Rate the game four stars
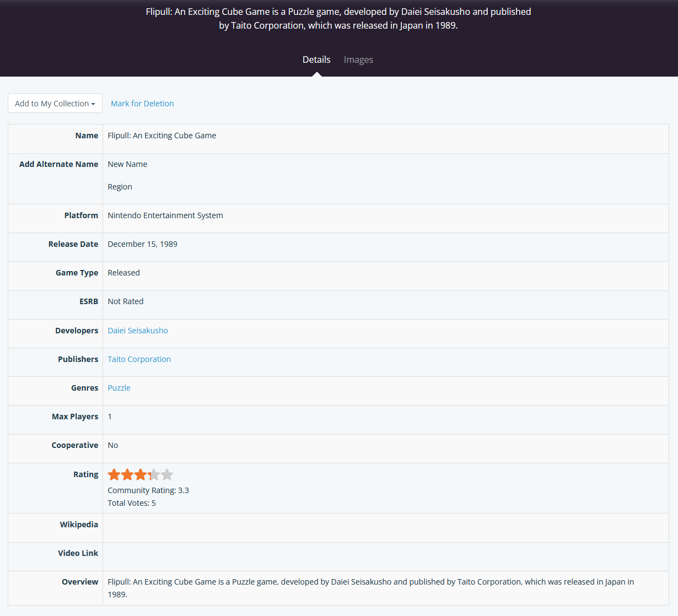678x616 pixels. click(154, 474)
